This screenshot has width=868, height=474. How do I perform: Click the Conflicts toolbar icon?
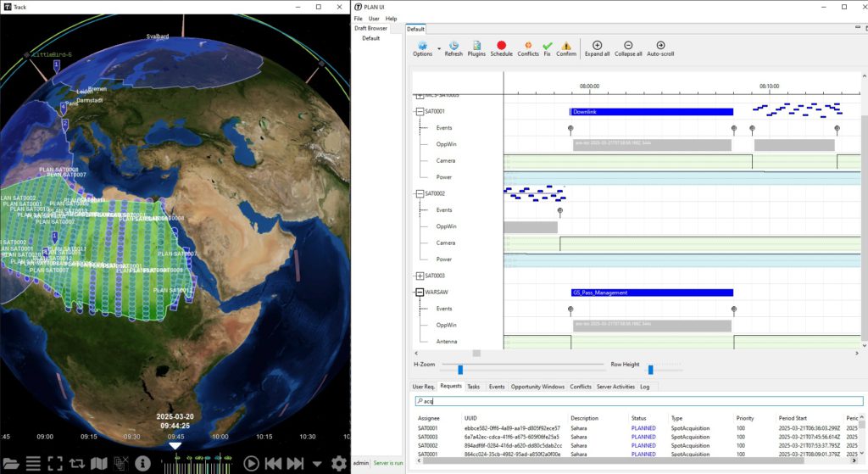(527, 46)
